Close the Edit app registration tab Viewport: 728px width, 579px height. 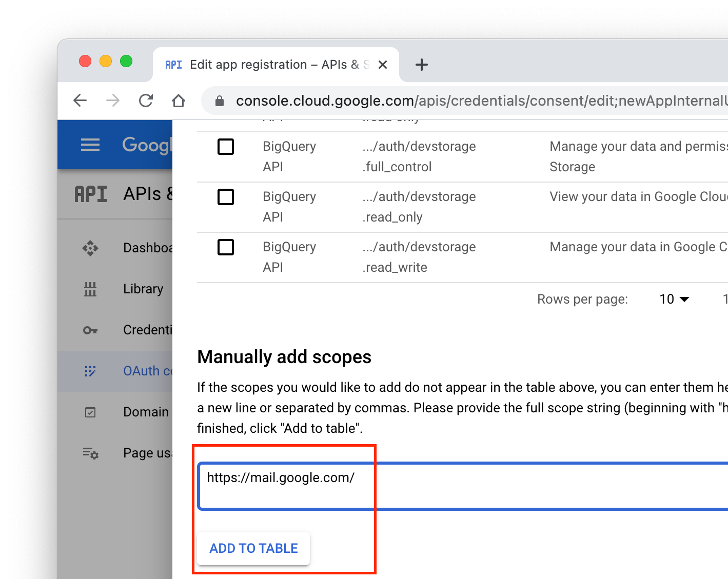pos(383,65)
